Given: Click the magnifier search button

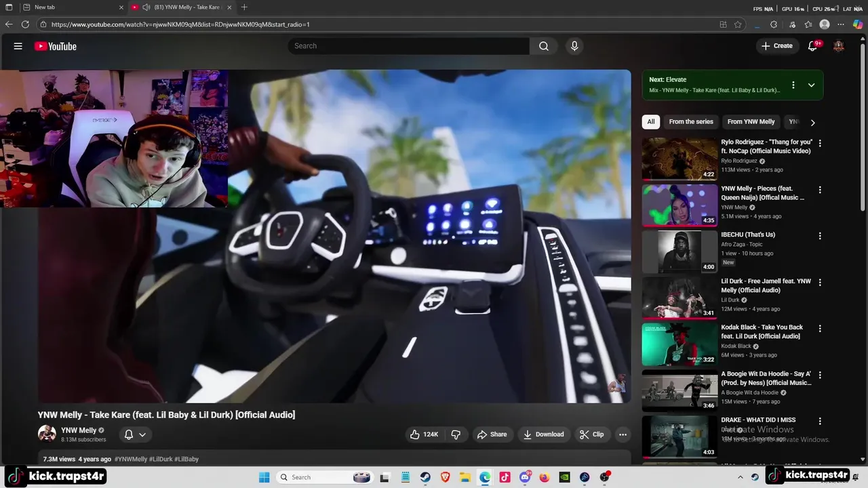Looking at the screenshot, I should (544, 46).
